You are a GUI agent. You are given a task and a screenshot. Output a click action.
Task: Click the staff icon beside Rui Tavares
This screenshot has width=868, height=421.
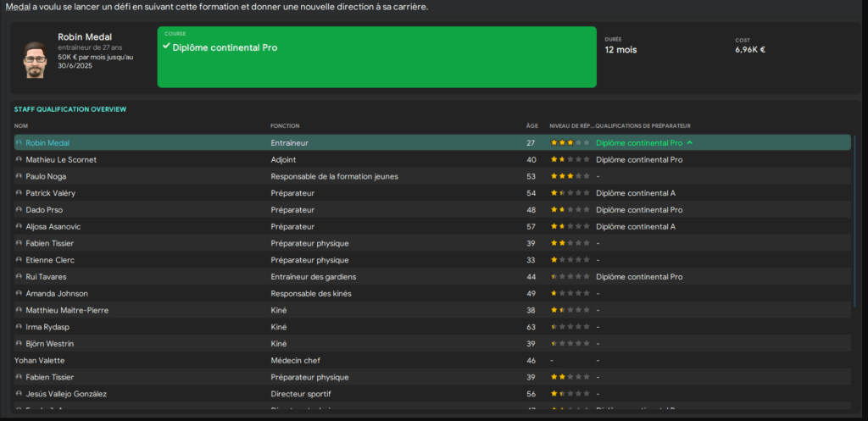[x=19, y=277]
